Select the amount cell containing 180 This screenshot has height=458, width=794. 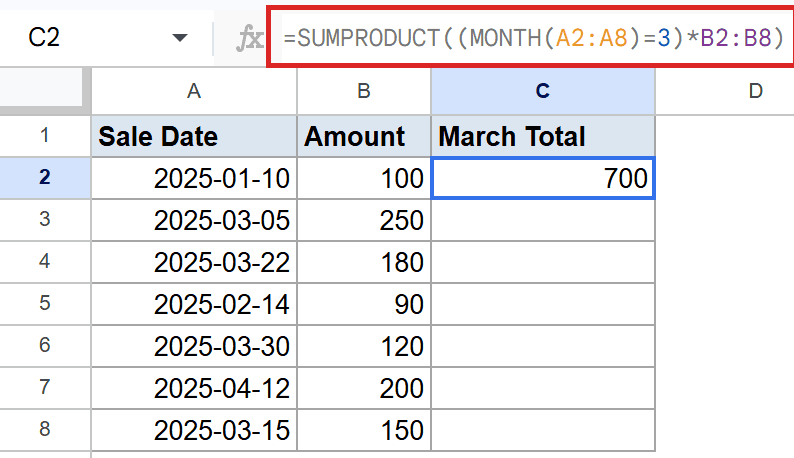coord(364,262)
